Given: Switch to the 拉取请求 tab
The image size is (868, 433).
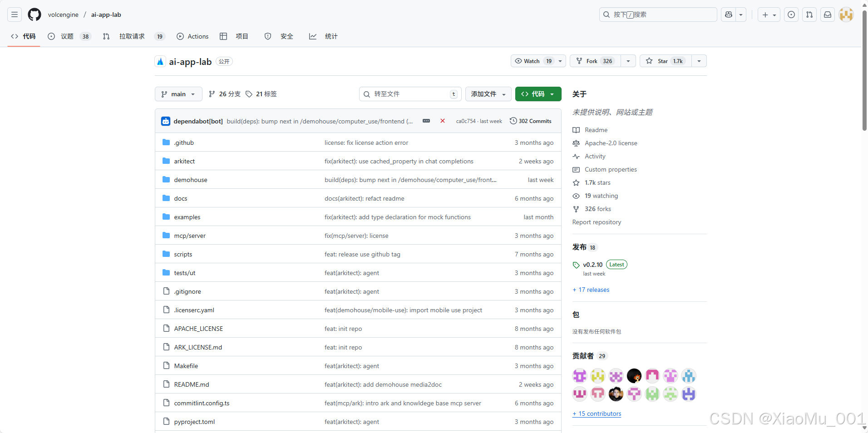Looking at the screenshot, I should click(133, 36).
